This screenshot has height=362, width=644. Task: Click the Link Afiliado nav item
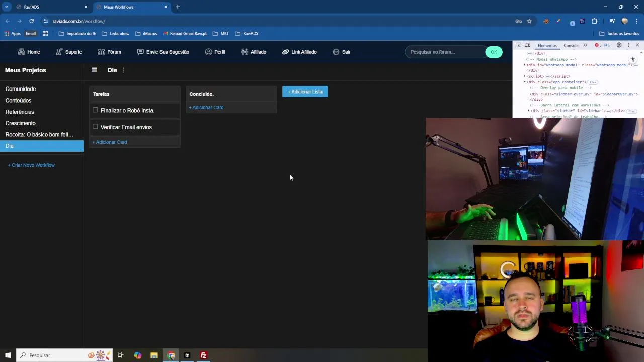[299, 52]
